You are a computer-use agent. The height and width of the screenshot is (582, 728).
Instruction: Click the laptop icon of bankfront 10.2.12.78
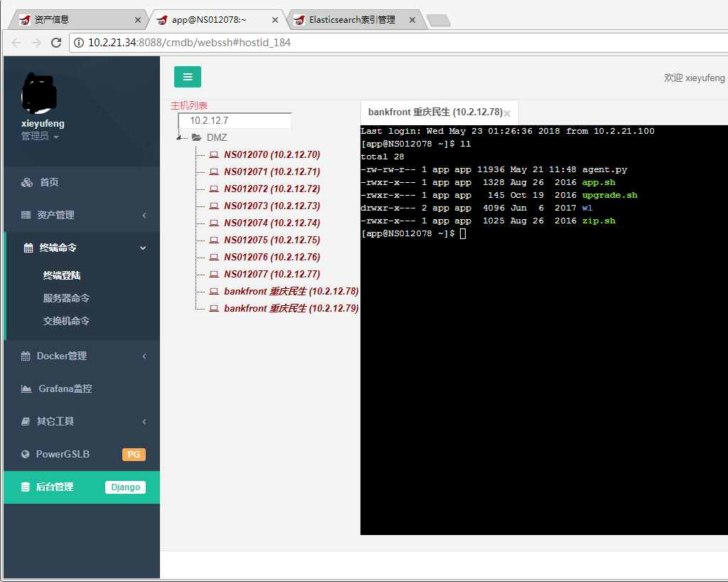pyautogui.click(x=214, y=291)
